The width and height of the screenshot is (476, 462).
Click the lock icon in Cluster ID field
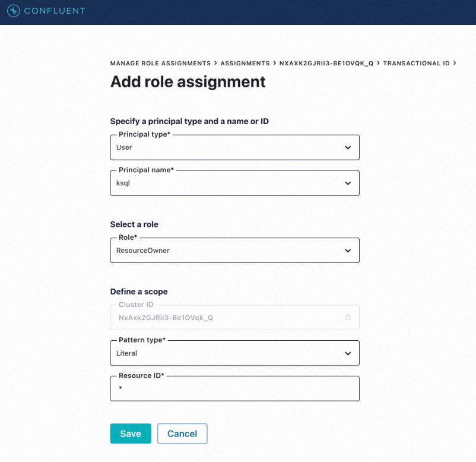tap(348, 317)
